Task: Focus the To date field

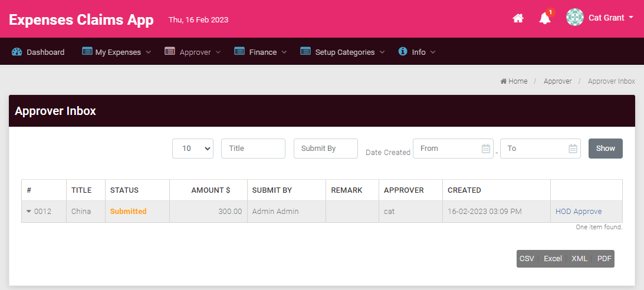Action: (540, 149)
